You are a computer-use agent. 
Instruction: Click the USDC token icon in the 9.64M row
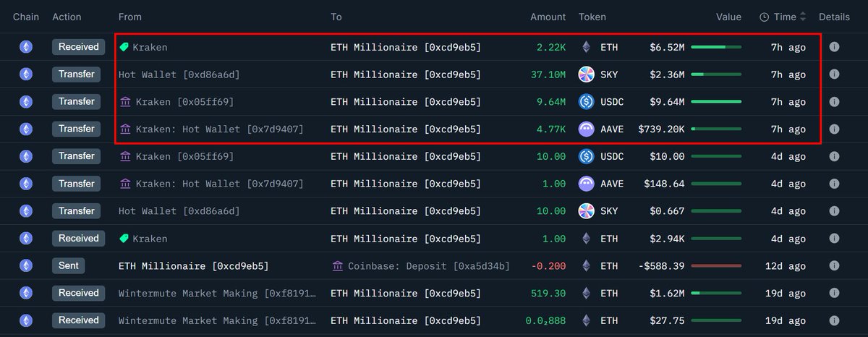tap(587, 102)
